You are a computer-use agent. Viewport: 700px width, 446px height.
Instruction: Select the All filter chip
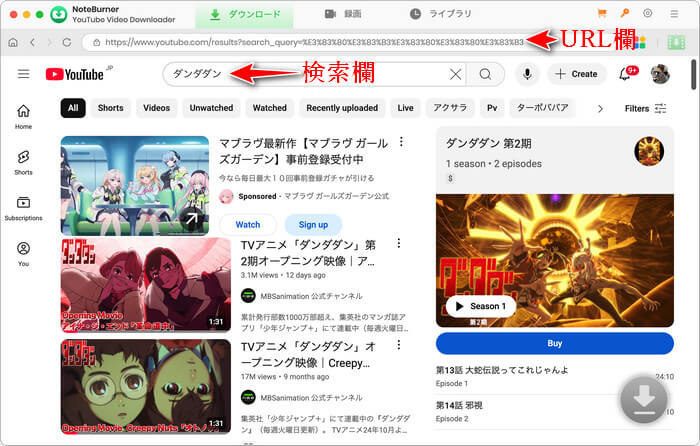(73, 108)
